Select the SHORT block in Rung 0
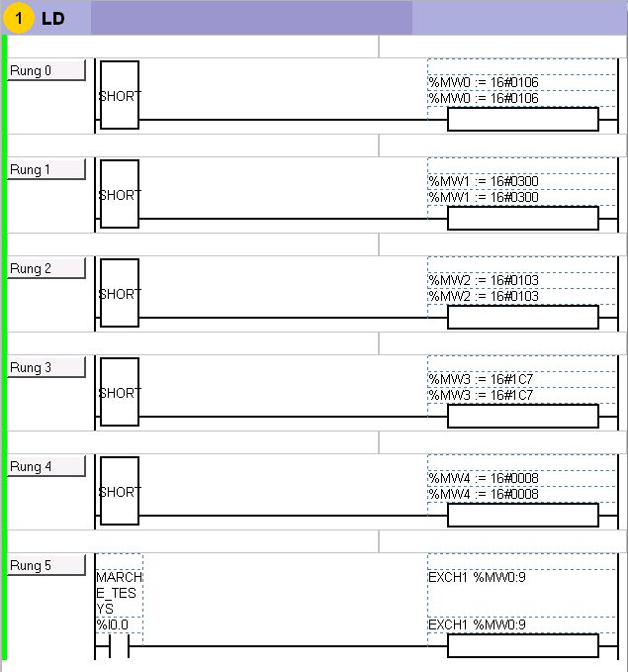 [x=120, y=95]
